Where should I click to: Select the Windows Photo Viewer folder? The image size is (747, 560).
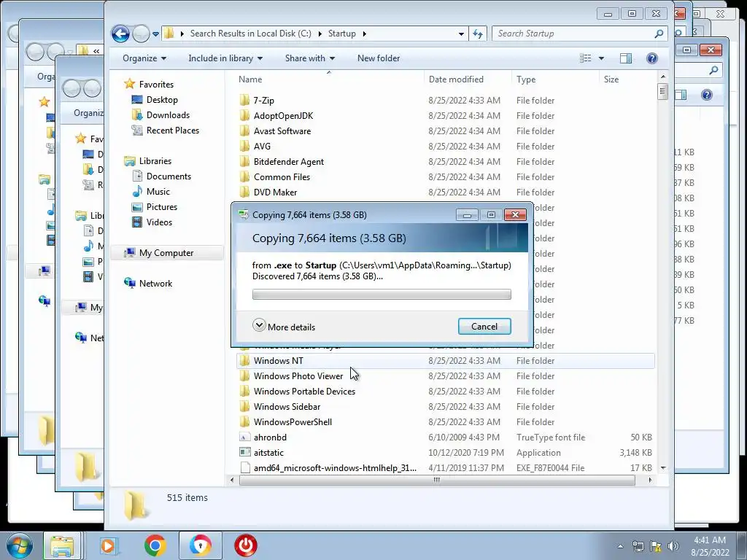click(x=298, y=376)
